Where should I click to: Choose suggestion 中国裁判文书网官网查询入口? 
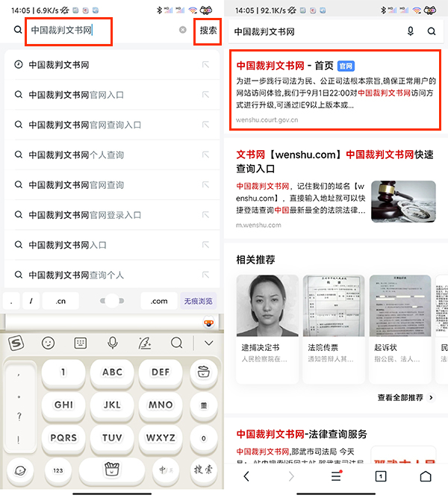pyautogui.click(x=112, y=125)
